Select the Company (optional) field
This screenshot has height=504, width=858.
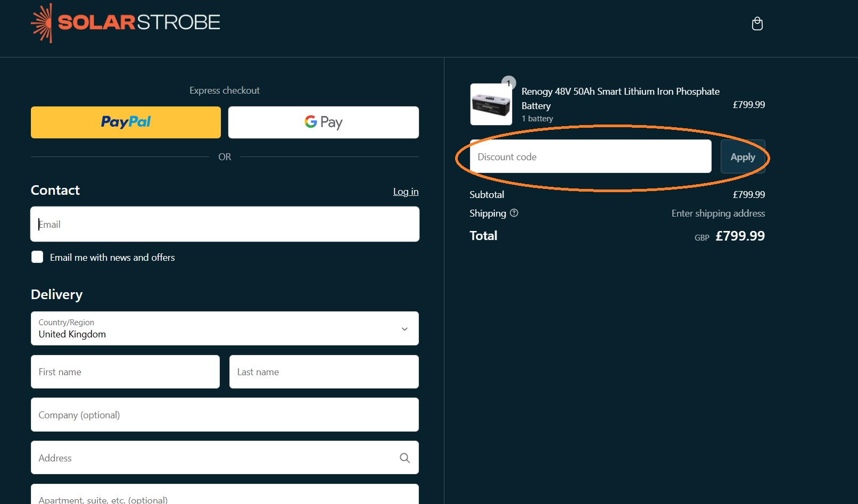click(225, 415)
